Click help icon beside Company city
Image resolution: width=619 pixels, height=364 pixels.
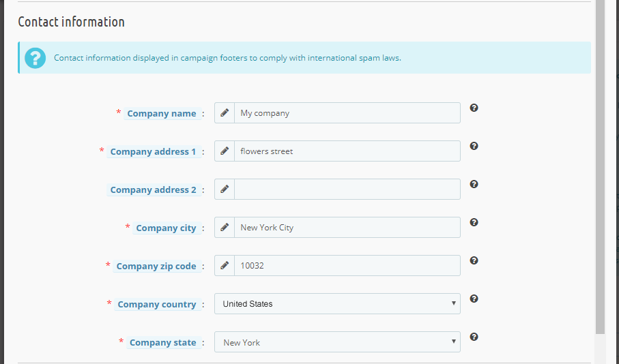[474, 222]
